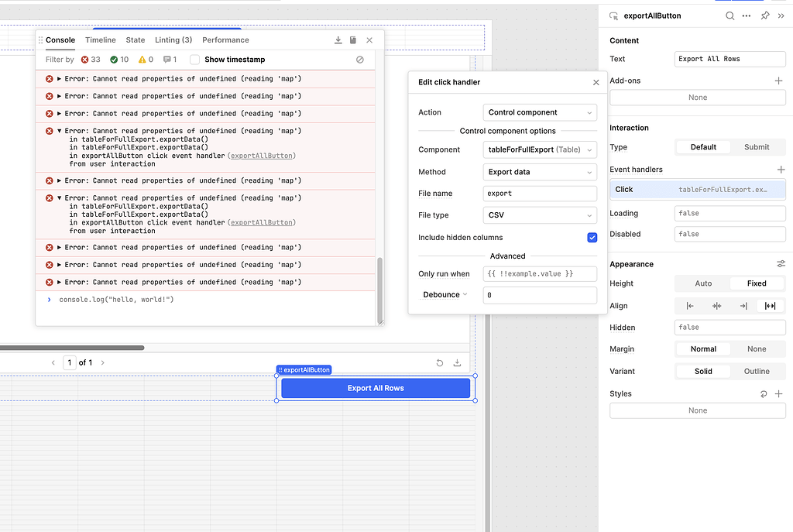Screen dimensions: 793x532
Task: Select the Click event handler row
Action: (698, 190)
